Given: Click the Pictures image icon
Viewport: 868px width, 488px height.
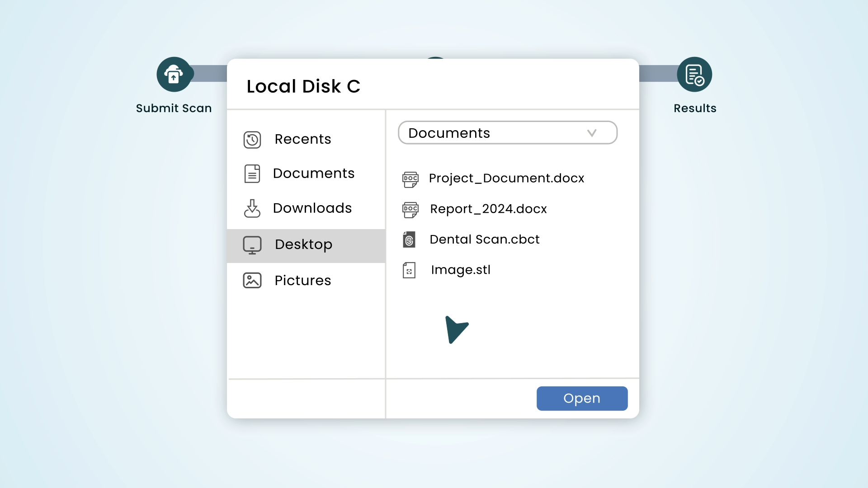Looking at the screenshot, I should coord(252,281).
